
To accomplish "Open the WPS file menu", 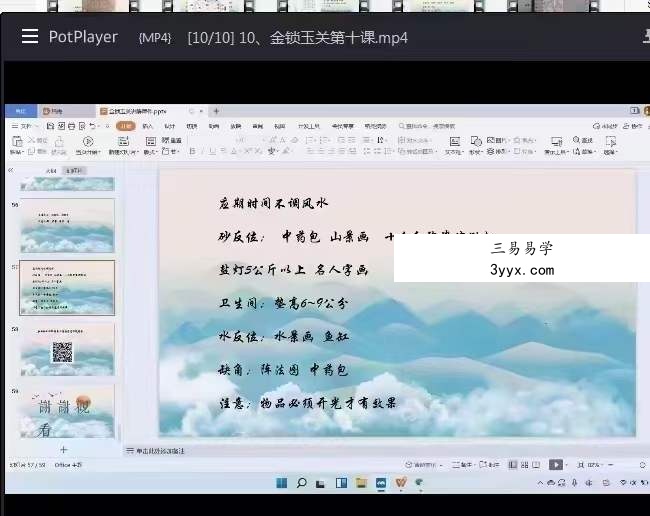I will 23,126.
